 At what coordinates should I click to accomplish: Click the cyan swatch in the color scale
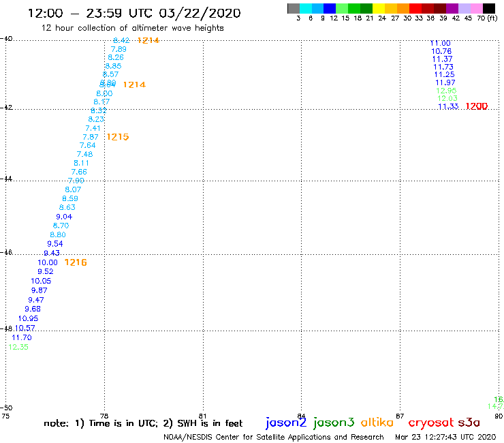click(x=305, y=8)
